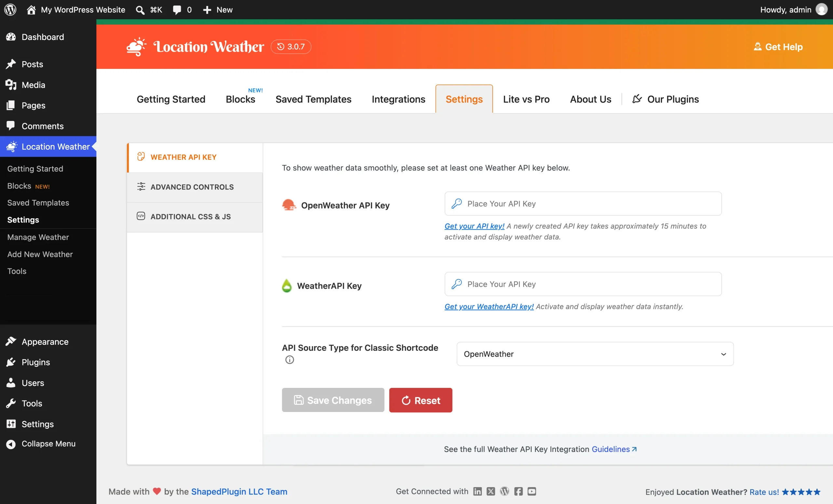
Task: Switch to the Integrations tab
Action: click(398, 99)
